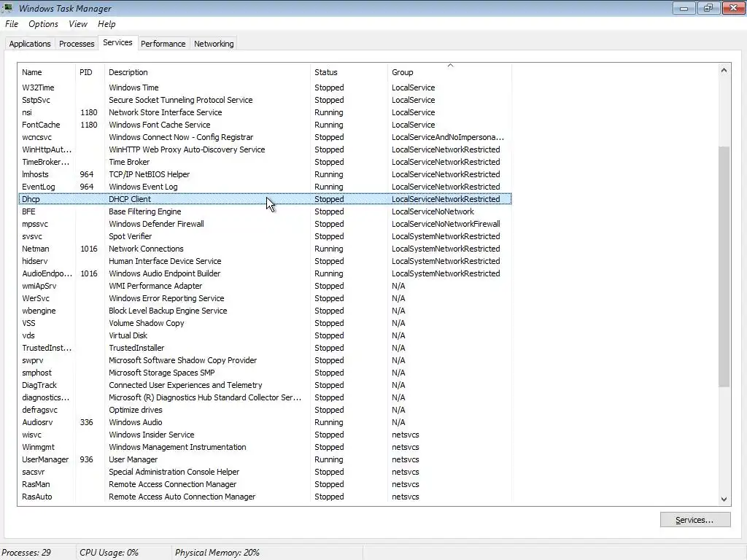
Task: Switch to the Networking tab
Action: click(x=214, y=44)
